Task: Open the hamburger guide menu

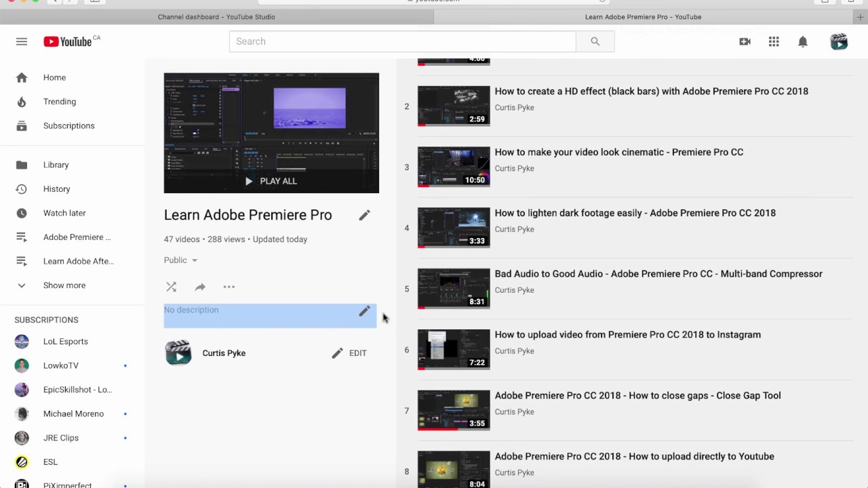Action: pyautogui.click(x=22, y=41)
